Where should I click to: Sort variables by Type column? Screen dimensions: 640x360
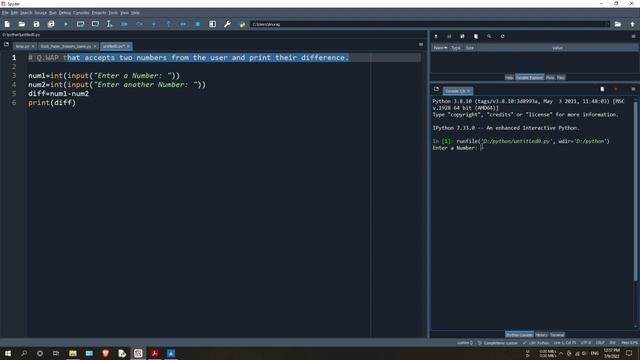pos(456,48)
